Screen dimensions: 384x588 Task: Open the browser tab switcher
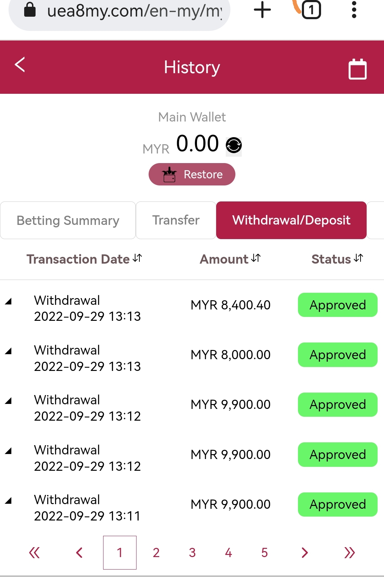311,10
